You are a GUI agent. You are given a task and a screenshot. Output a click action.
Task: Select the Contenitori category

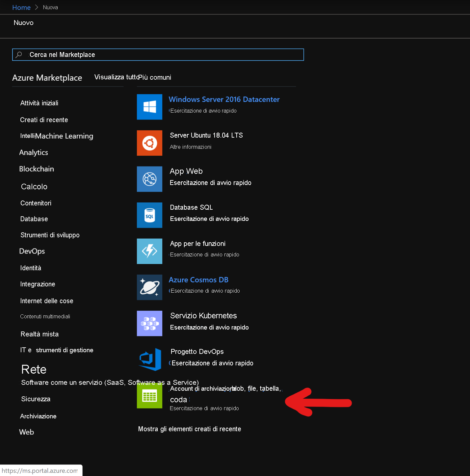coord(36,203)
